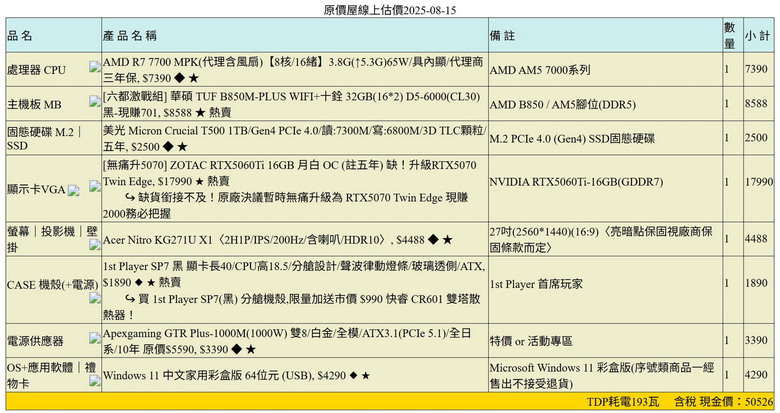Click the remark NVIDIA RTX5060Ti-16GB(GDDR7)
Viewport: 780px width, 413px height.
pyautogui.click(x=576, y=182)
